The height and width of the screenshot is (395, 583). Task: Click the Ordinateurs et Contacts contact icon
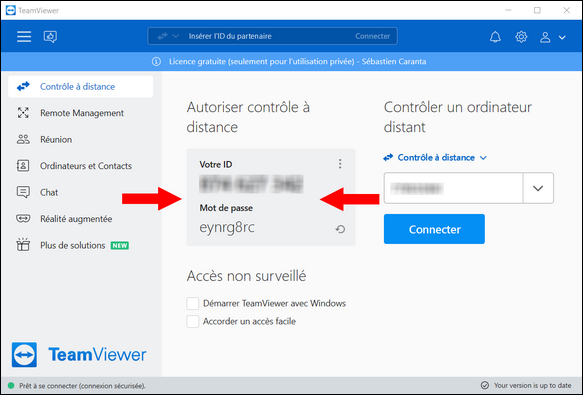point(23,166)
